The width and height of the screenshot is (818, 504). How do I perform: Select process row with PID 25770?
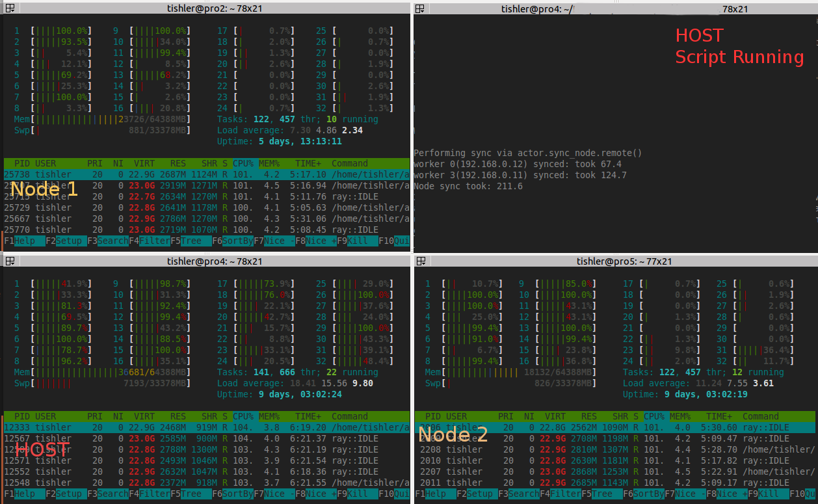207,230
